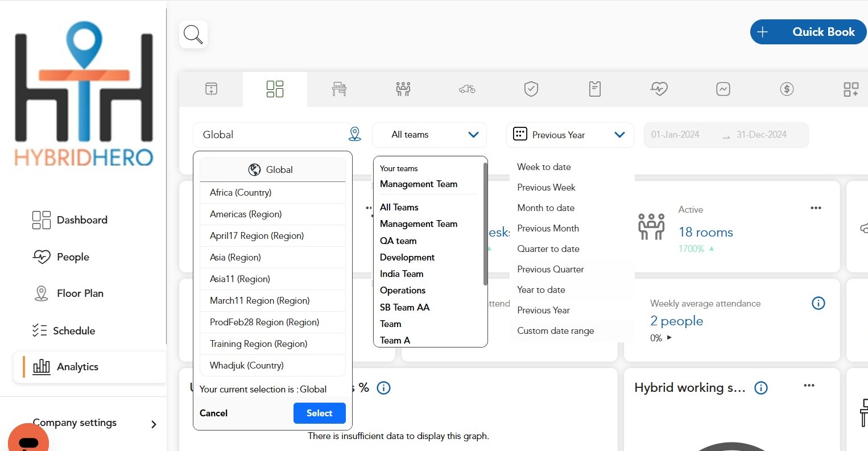Open the upload/export tab icon
This screenshot has height=451, width=868.
(211, 89)
